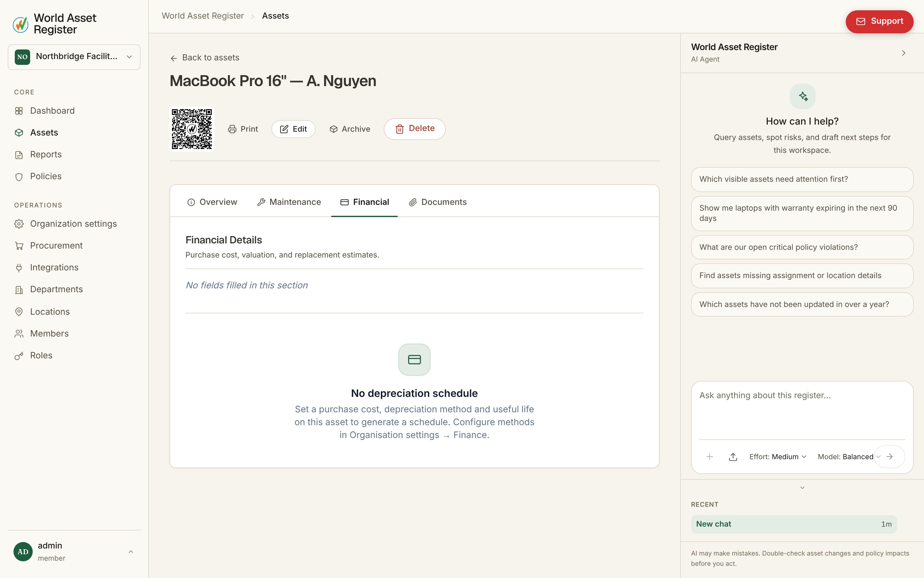Switch to the Overview tab
This screenshot has width=924, height=578.
[212, 202]
